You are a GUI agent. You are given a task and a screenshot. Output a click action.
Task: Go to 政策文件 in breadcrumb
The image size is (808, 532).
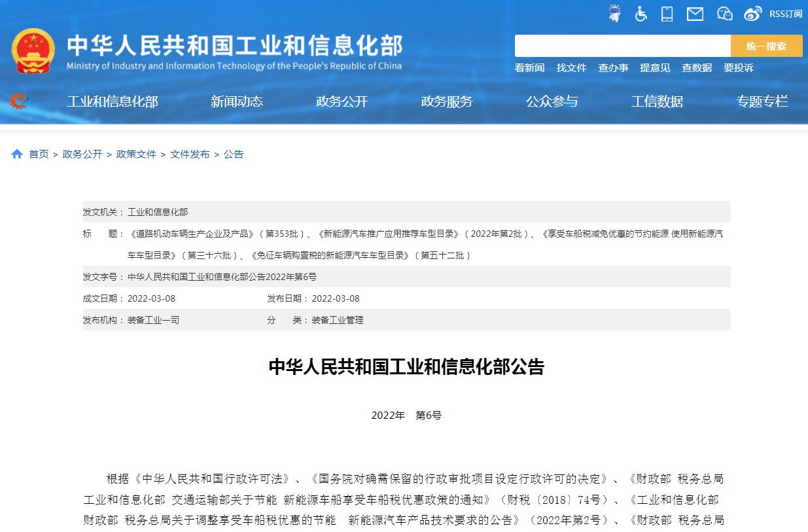pos(136,154)
